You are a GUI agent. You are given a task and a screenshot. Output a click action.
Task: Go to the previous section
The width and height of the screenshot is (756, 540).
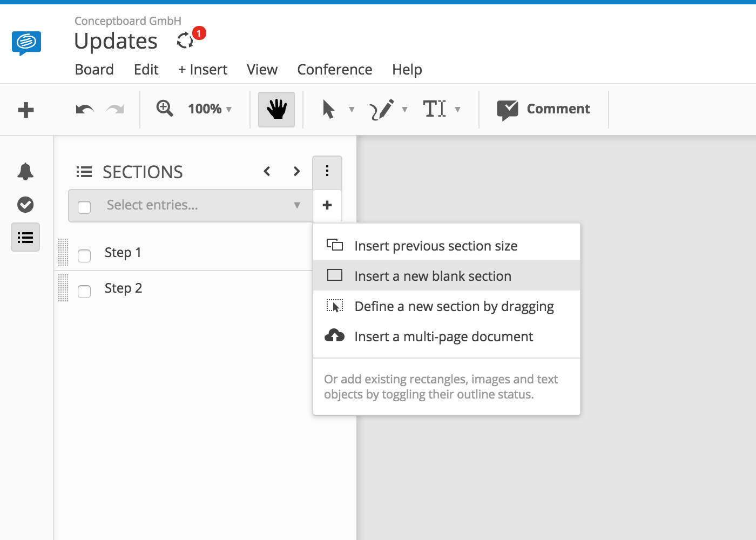[x=267, y=171]
